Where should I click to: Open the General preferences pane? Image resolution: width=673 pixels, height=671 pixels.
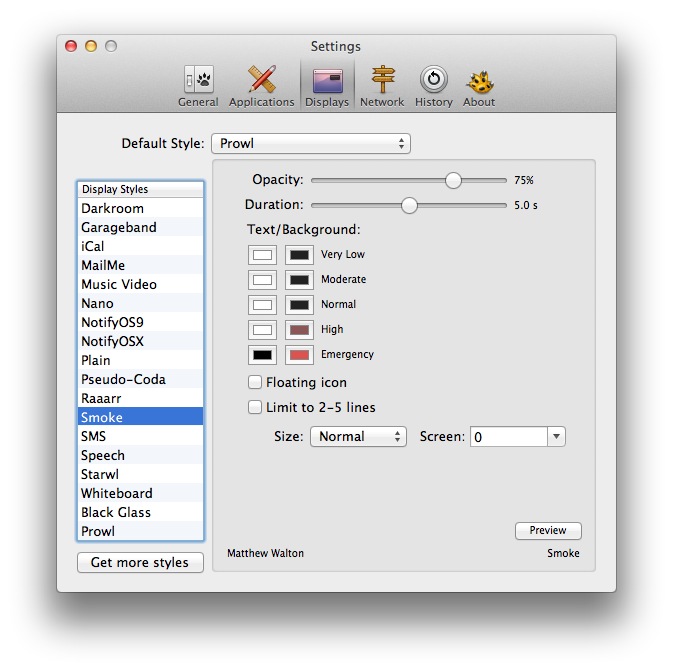pyautogui.click(x=198, y=86)
